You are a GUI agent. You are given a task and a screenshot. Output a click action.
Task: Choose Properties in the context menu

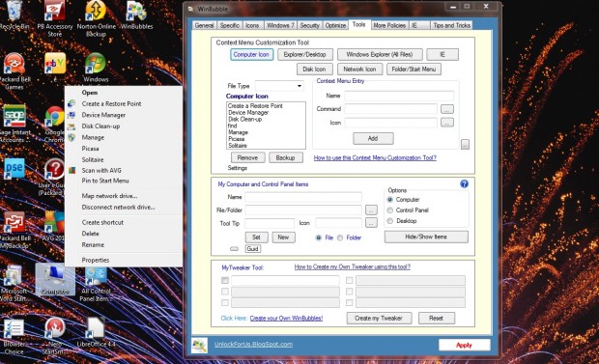coord(96,260)
